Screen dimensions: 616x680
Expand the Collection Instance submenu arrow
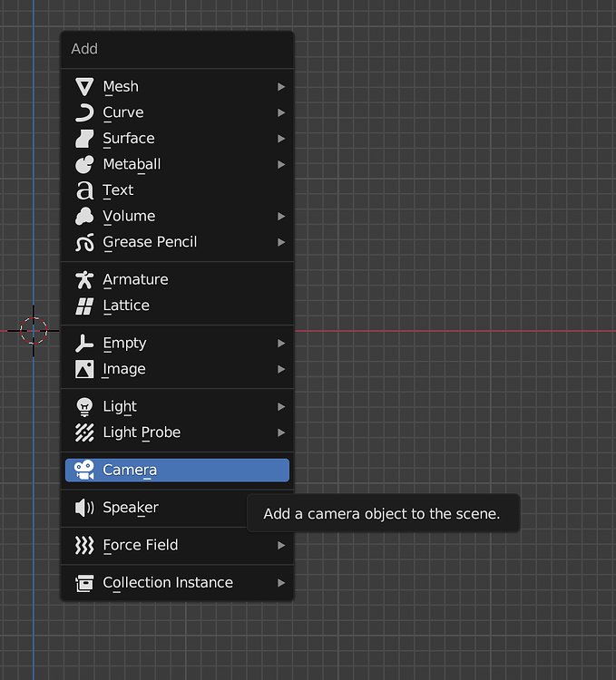coord(281,583)
